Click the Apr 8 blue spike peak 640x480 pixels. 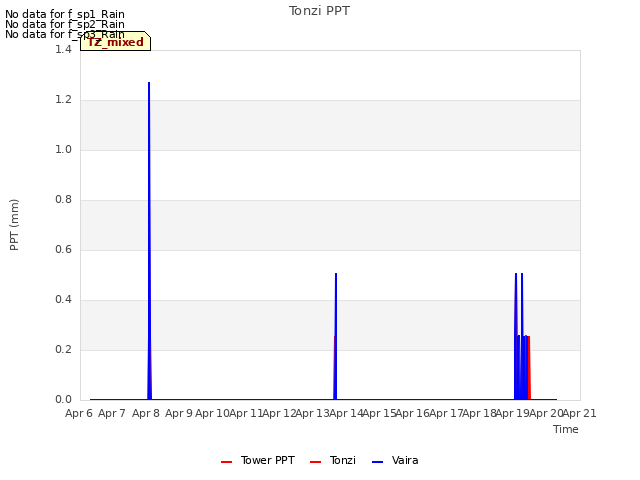149,83
